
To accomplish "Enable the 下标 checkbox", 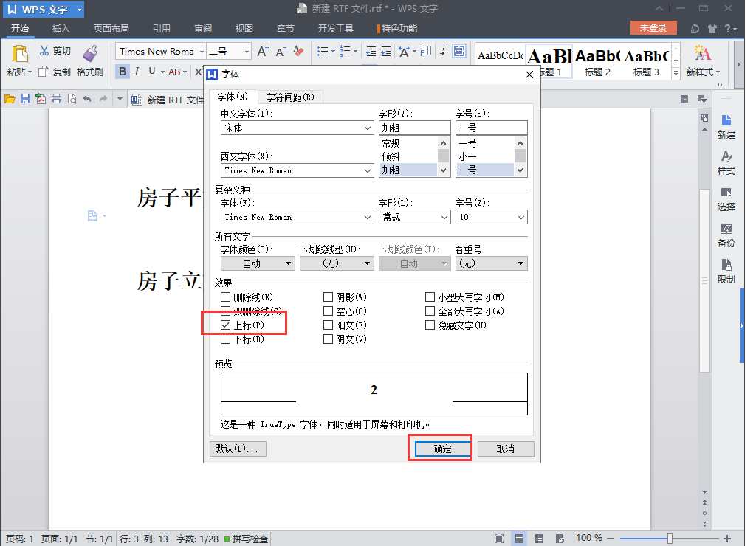I will coord(225,339).
